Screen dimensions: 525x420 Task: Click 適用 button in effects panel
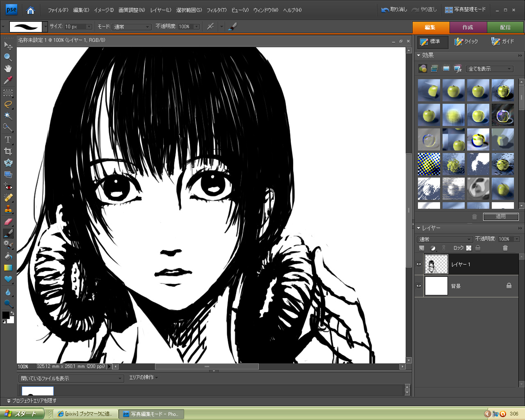(x=501, y=217)
